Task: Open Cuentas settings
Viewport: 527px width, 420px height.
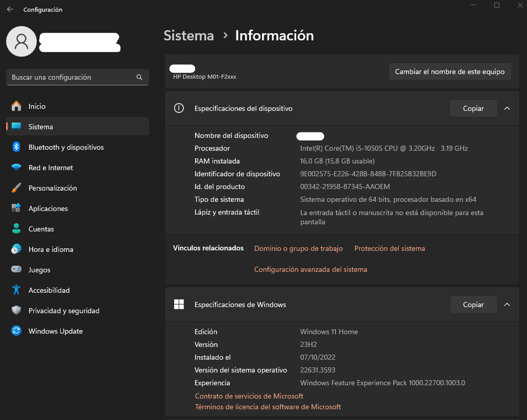Action: pyautogui.click(x=78, y=229)
